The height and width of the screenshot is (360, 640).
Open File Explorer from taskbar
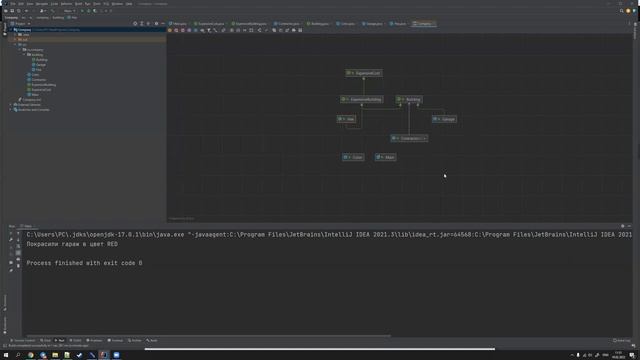point(55,355)
